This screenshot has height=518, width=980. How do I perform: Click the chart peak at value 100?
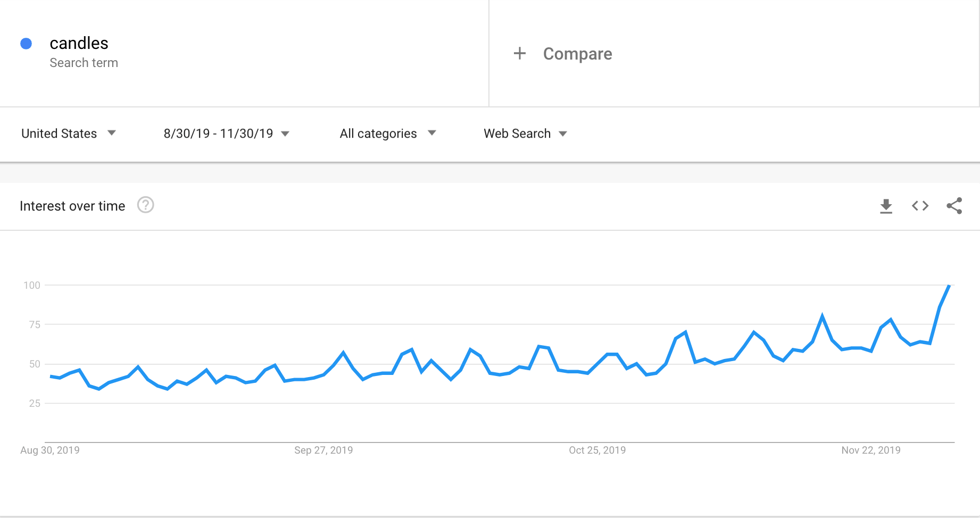point(949,286)
